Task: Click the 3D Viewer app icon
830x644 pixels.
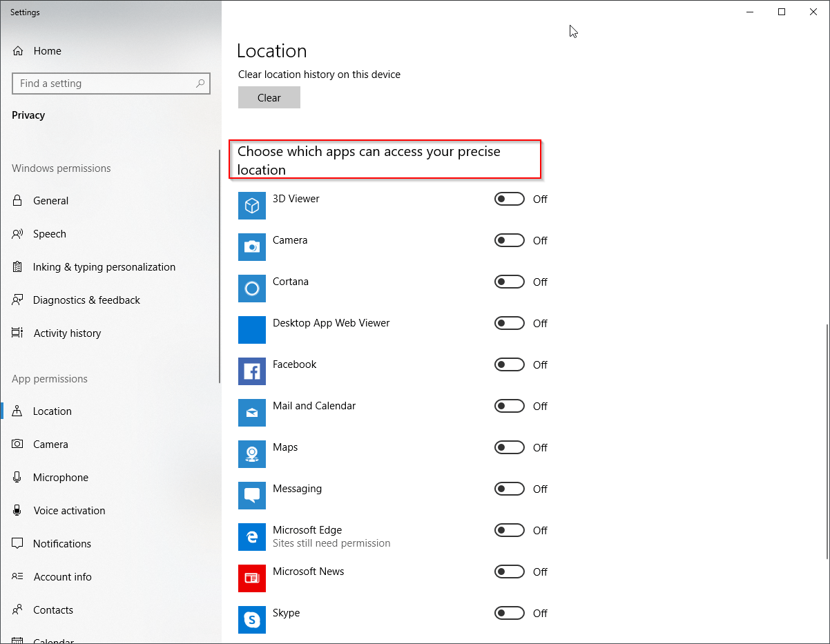Action: point(252,206)
